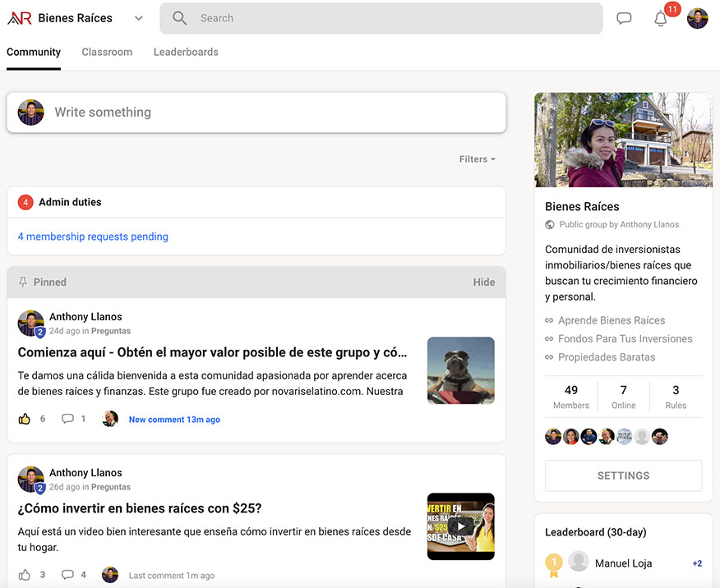Switch to the Leaderboards tab
720x588 pixels.
(x=186, y=52)
